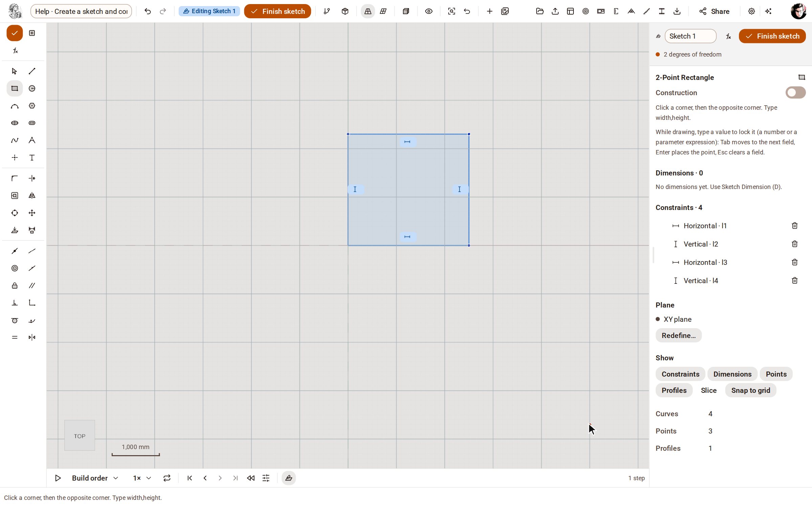Screen dimensions: 812x508
Task: Click Finish sketch in the right panel
Action: coord(772,36)
